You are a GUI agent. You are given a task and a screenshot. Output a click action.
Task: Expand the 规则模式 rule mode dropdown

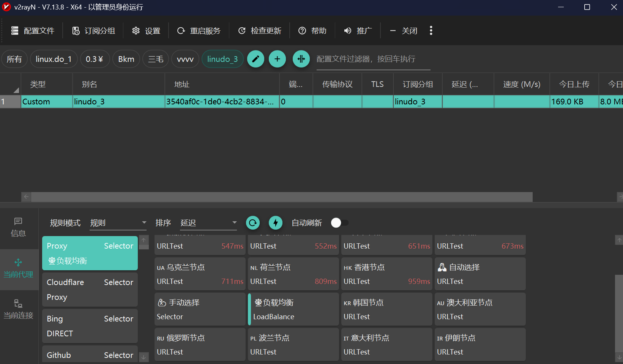point(118,223)
